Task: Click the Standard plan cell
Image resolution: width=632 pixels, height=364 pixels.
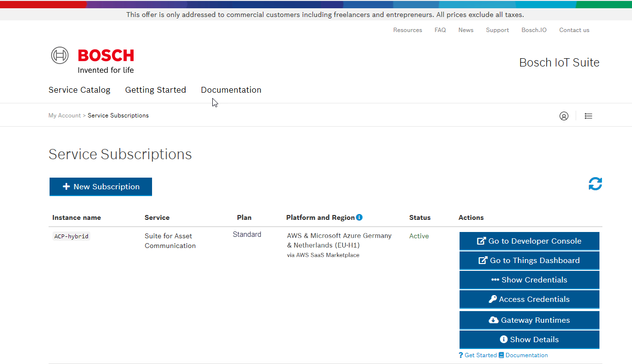Action: tap(247, 234)
